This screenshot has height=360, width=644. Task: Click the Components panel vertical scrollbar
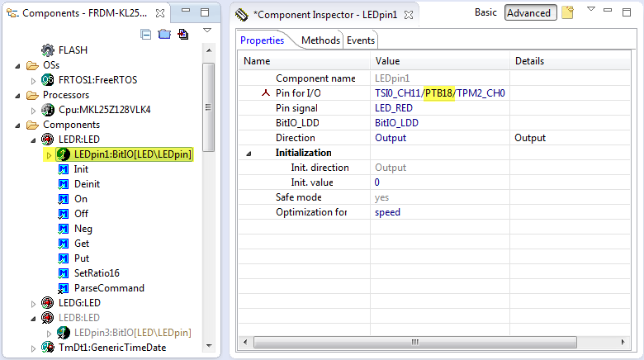[x=209, y=107]
